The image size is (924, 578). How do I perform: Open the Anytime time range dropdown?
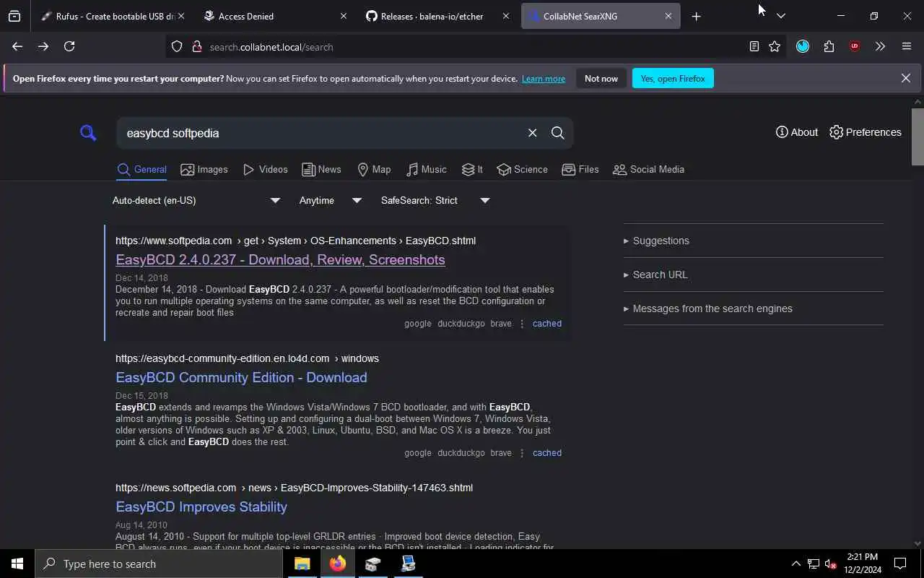click(x=331, y=200)
